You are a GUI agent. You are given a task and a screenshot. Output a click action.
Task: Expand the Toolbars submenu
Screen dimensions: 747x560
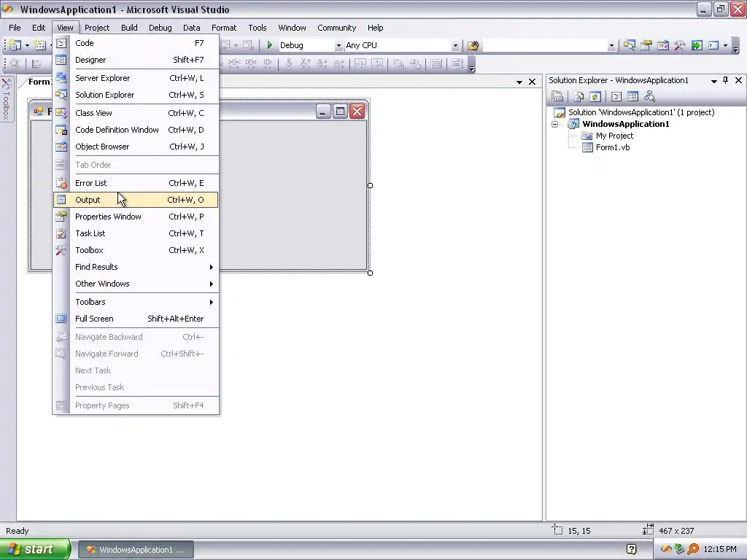136,302
